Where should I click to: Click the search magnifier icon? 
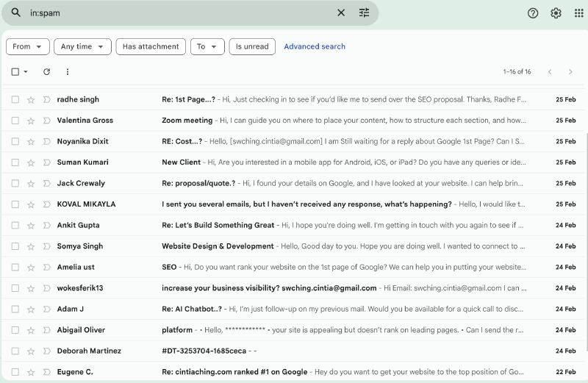click(x=15, y=12)
